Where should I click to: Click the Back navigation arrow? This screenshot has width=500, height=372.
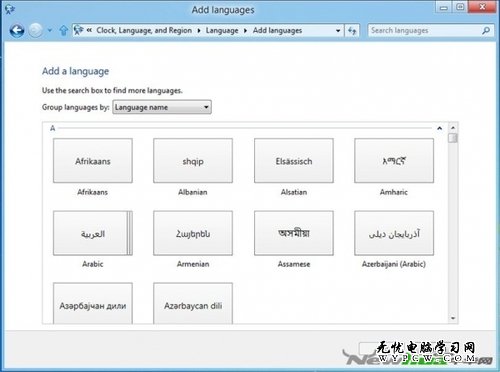[17, 31]
